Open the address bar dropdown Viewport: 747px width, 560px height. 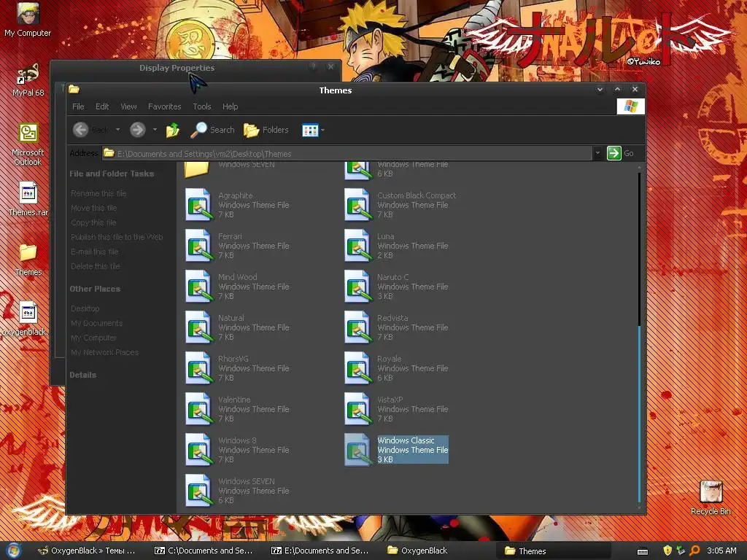pos(597,153)
